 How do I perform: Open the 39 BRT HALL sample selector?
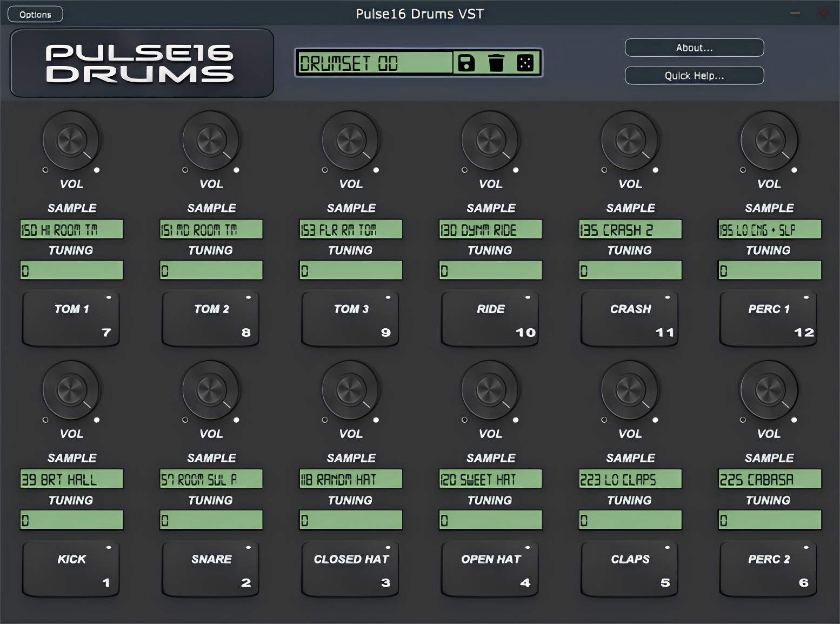coord(71,479)
